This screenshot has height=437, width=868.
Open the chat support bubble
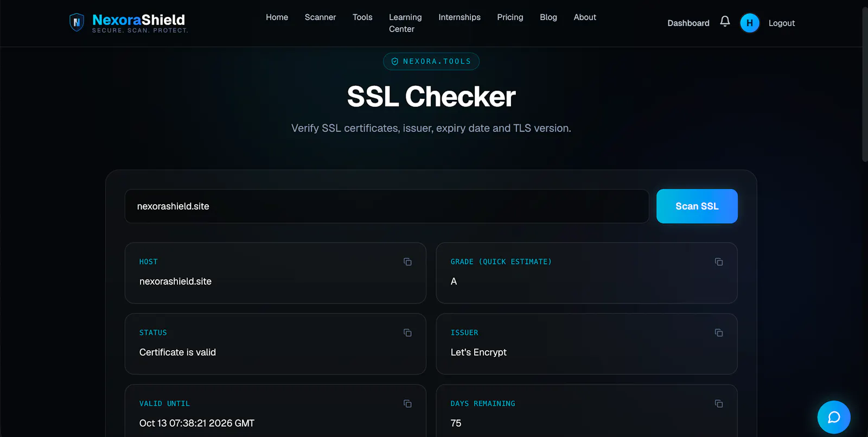(834, 417)
